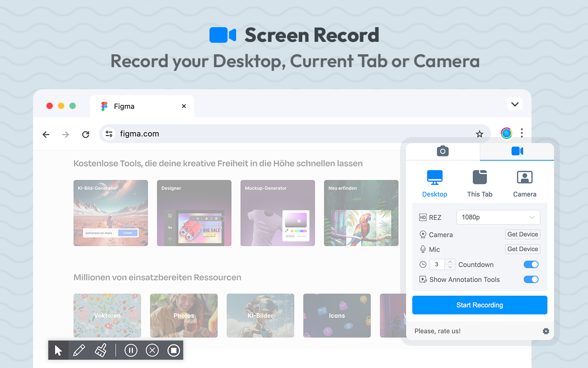Bookmark the current page with the star
Viewport: 588px width, 368px height.
480,134
